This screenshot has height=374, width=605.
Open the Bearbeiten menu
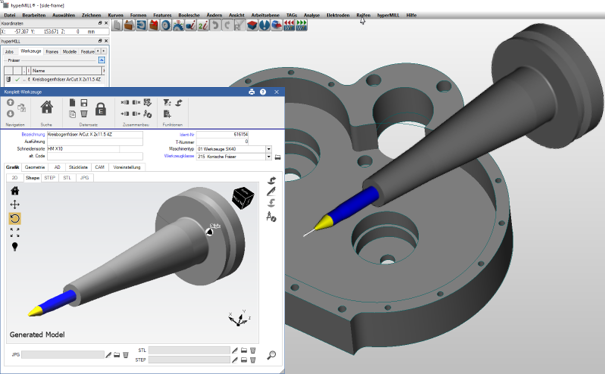click(x=34, y=15)
